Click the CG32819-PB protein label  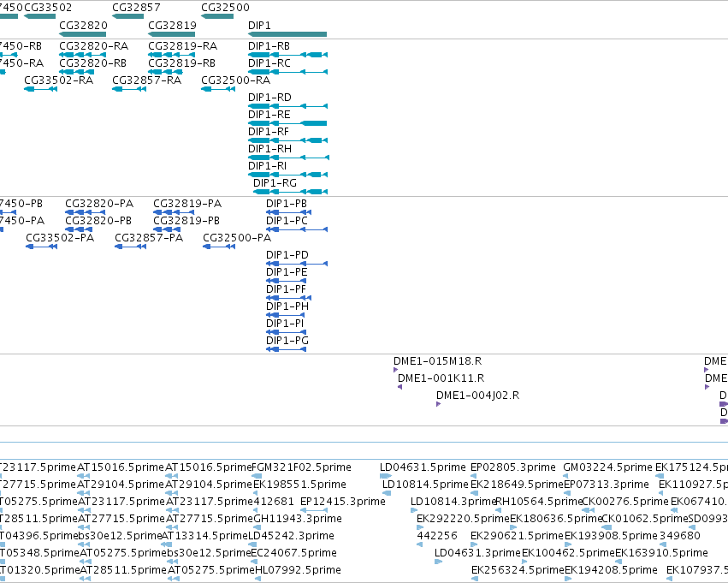[186, 221]
